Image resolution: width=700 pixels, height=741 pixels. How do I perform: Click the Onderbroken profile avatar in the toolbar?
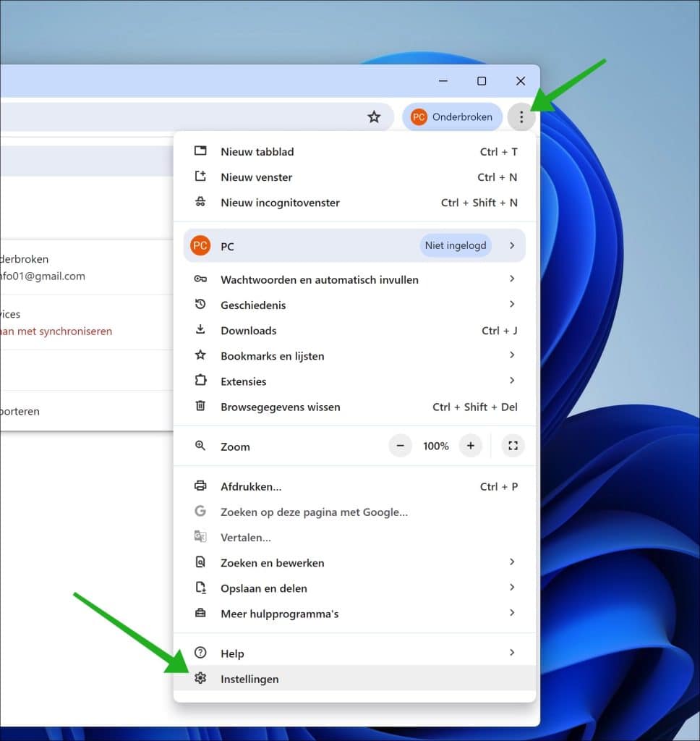tap(419, 117)
